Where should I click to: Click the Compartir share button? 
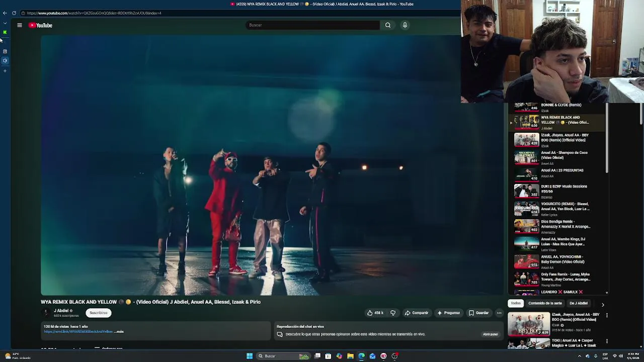[x=416, y=313]
